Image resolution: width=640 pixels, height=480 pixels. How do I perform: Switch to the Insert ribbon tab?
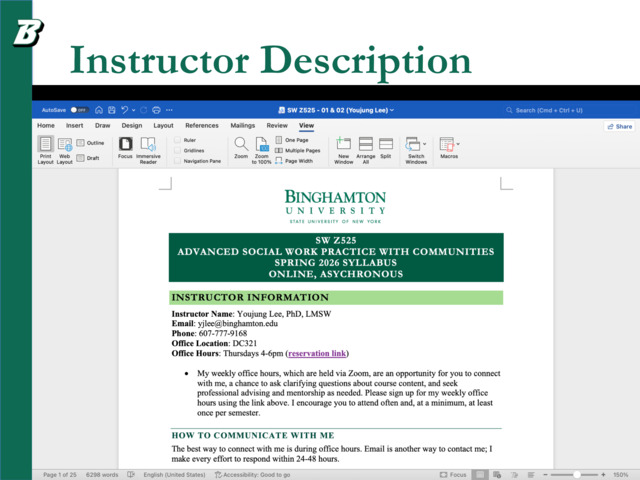(x=75, y=125)
